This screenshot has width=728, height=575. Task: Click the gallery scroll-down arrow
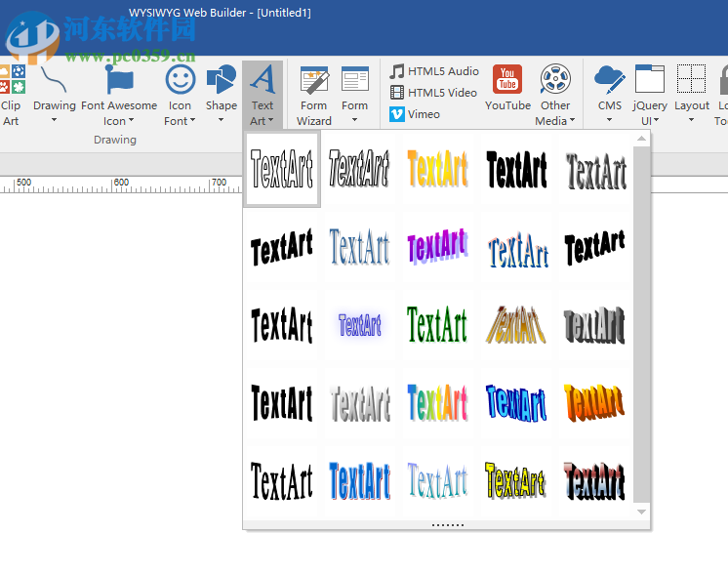[641, 512]
